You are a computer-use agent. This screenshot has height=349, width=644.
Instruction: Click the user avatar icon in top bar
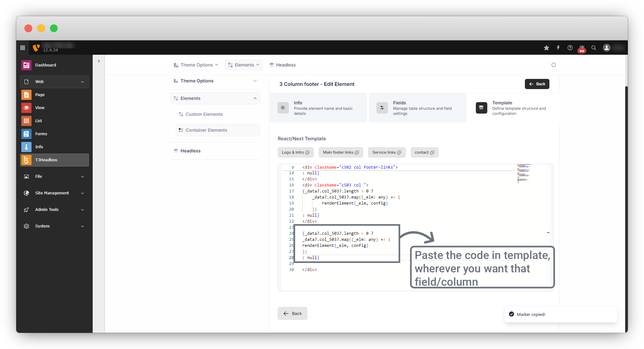coord(607,48)
